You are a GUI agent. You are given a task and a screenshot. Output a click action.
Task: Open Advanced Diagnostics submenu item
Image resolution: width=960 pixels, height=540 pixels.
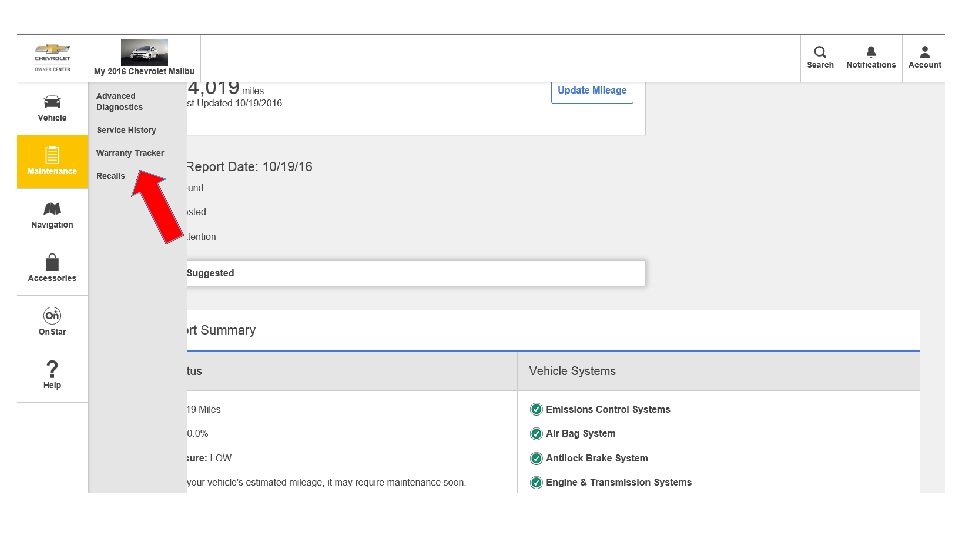point(119,102)
